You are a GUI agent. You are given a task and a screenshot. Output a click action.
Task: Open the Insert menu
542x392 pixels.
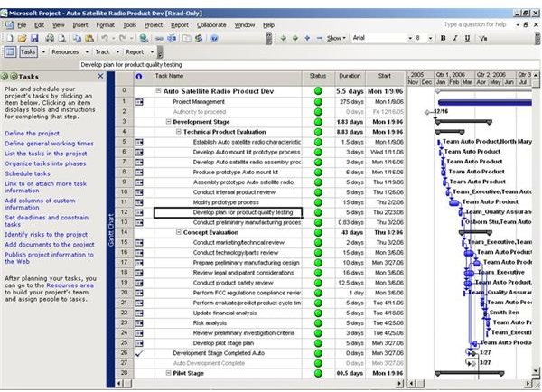point(80,25)
